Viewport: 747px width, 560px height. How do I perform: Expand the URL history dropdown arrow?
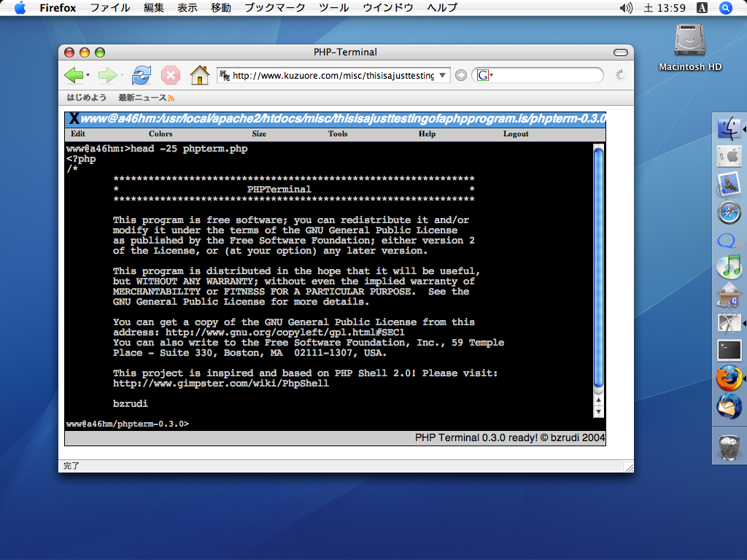tap(442, 75)
